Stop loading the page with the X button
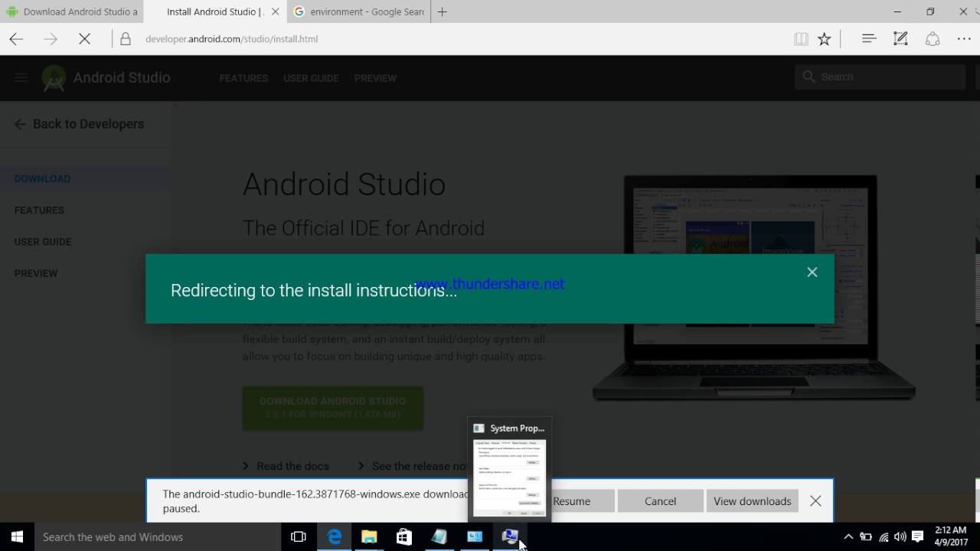The width and height of the screenshot is (980, 551). (x=84, y=39)
